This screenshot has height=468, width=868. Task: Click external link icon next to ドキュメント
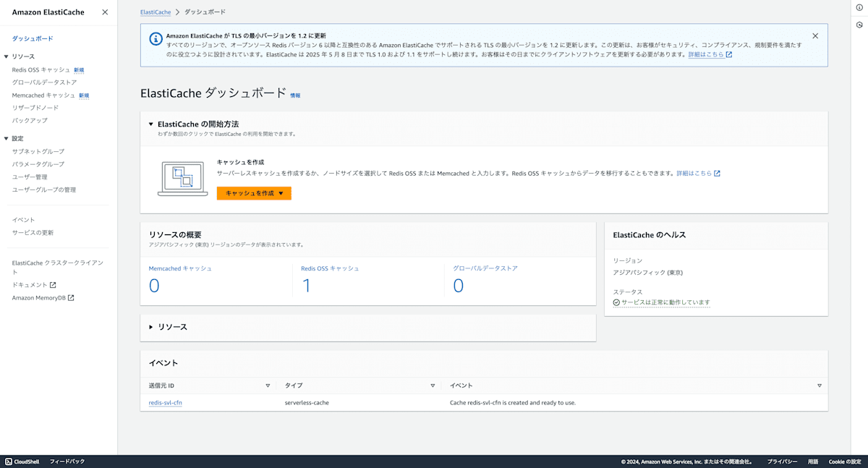(x=53, y=285)
